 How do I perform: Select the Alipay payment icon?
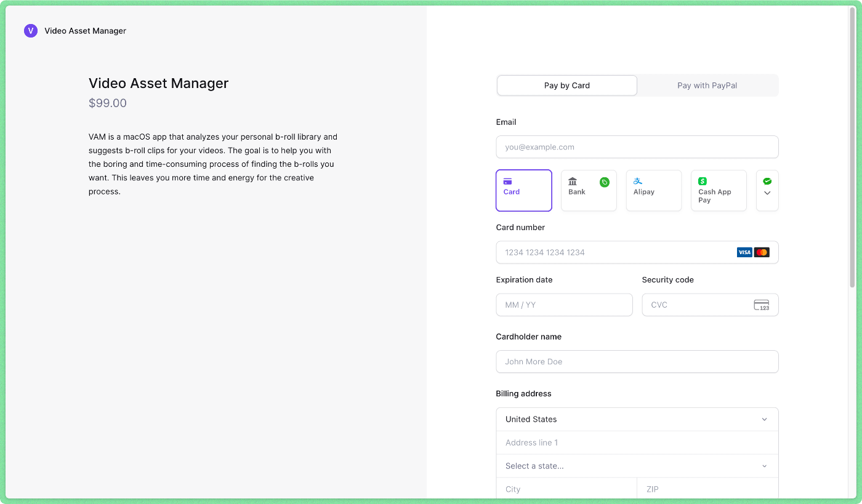tap(638, 181)
